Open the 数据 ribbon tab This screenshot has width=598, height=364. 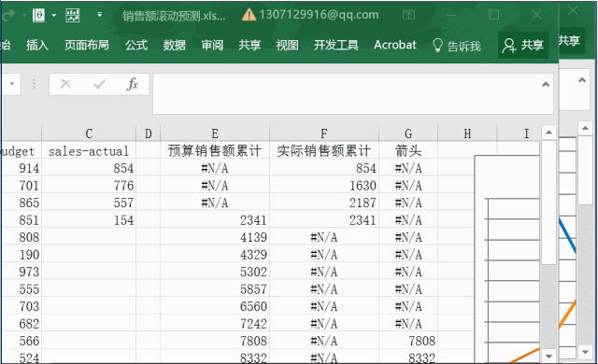tap(175, 45)
